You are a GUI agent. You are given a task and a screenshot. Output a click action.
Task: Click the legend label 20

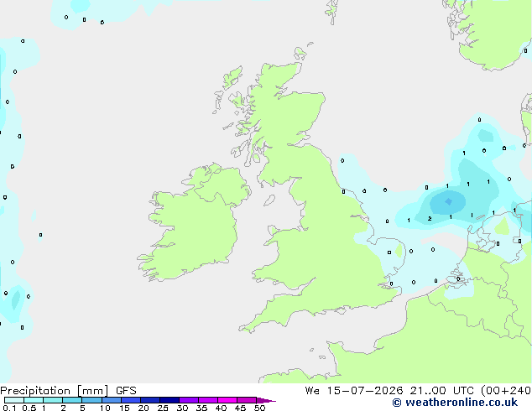point(143,408)
